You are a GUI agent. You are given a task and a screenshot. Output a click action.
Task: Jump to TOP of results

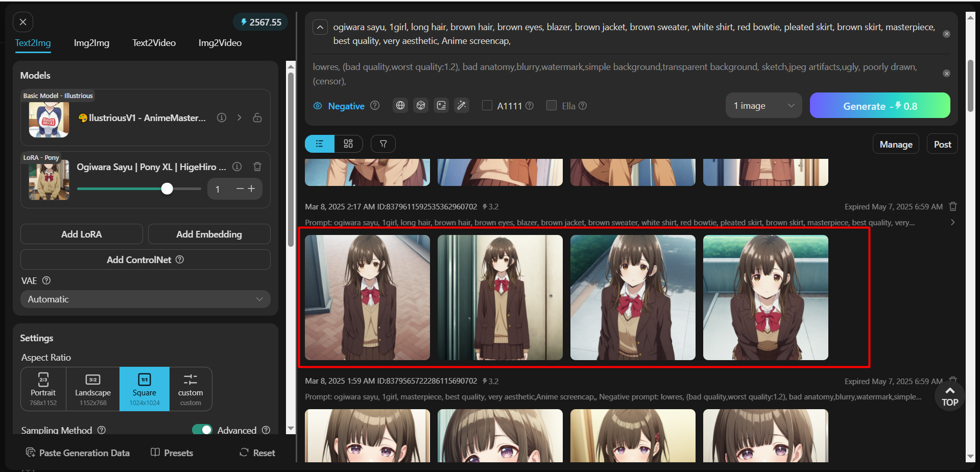tap(950, 396)
